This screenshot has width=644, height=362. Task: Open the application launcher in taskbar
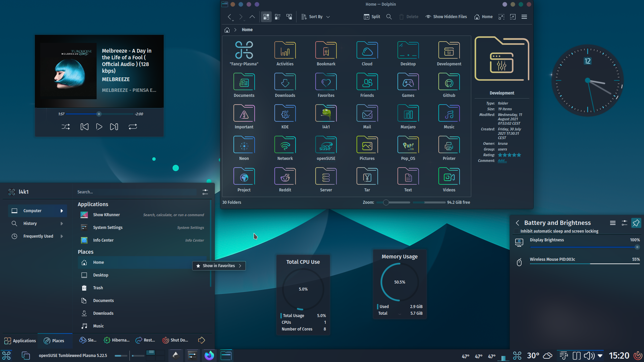click(6, 356)
